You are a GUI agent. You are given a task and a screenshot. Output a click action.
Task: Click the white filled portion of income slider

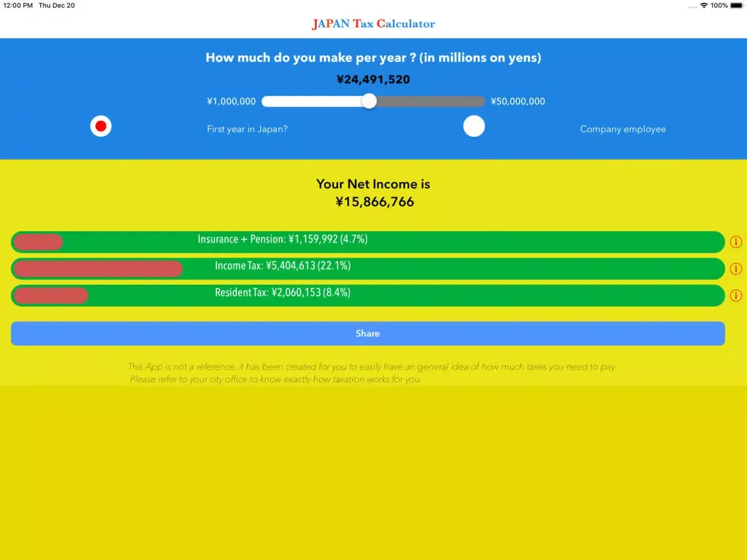pos(312,101)
